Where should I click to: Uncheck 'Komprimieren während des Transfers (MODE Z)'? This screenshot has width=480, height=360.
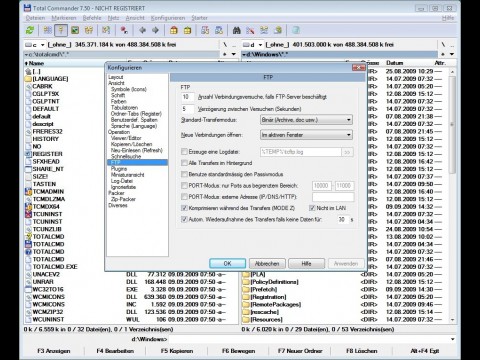click(184, 208)
